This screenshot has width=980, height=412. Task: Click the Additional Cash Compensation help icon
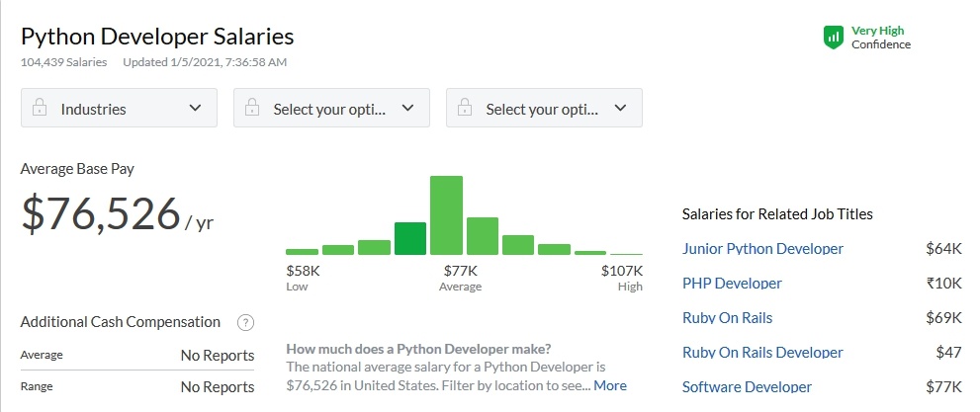(x=246, y=322)
